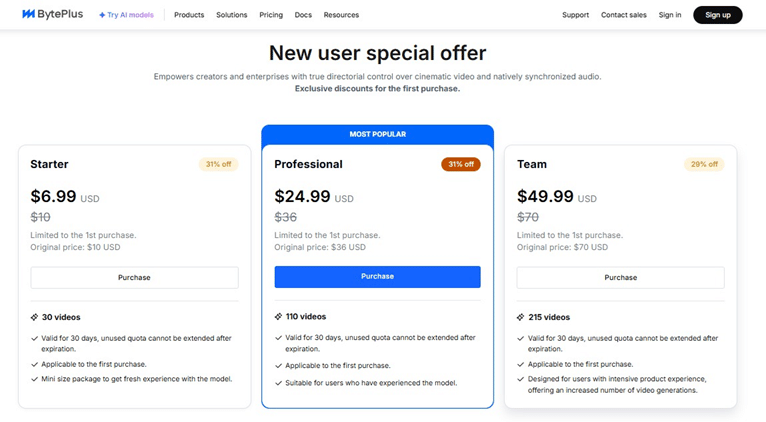Click the Starter 31% off badge
This screenshot has width=766, height=422.
tap(218, 164)
